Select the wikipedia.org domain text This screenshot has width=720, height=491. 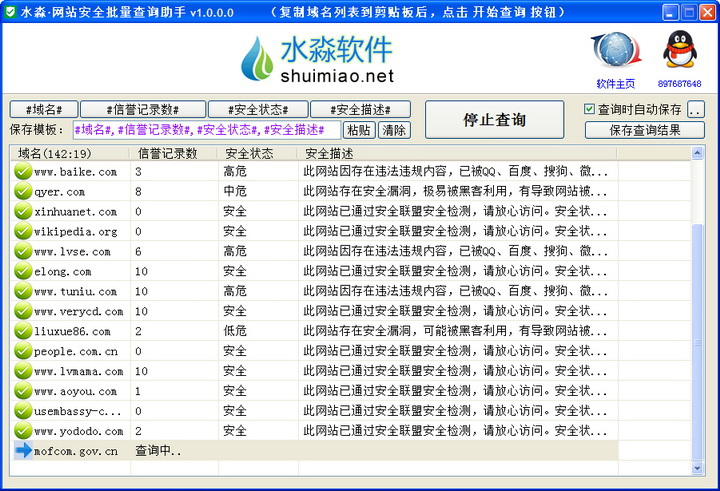[x=75, y=232]
